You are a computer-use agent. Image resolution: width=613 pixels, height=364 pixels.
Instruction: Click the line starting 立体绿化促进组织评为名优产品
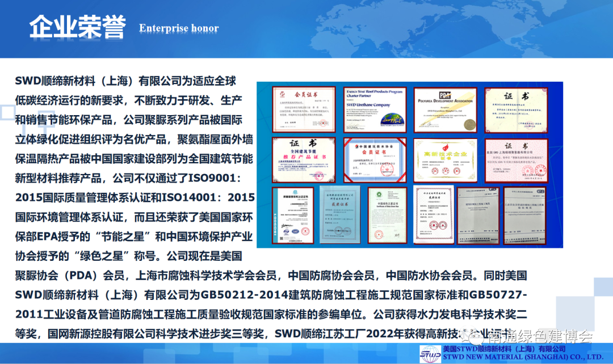[134, 139]
